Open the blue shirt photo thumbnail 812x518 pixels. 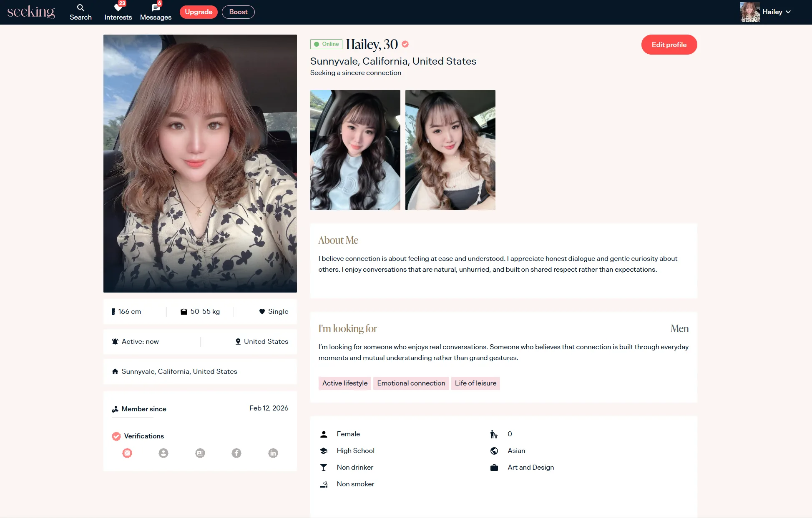(x=355, y=150)
